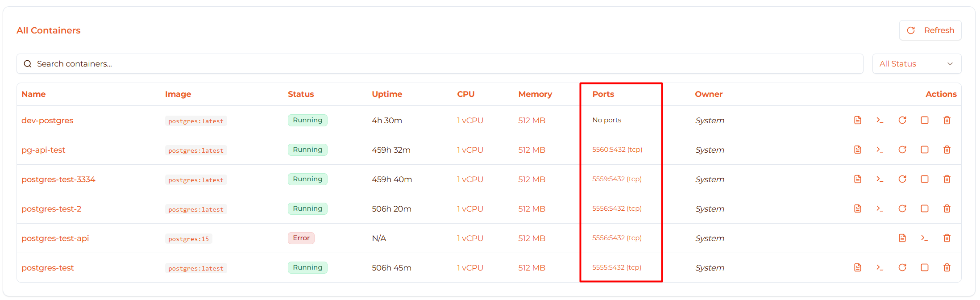Screen dimensions: 980x300
Task: View logs for dev-postgres container
Action: coord(857,120)
